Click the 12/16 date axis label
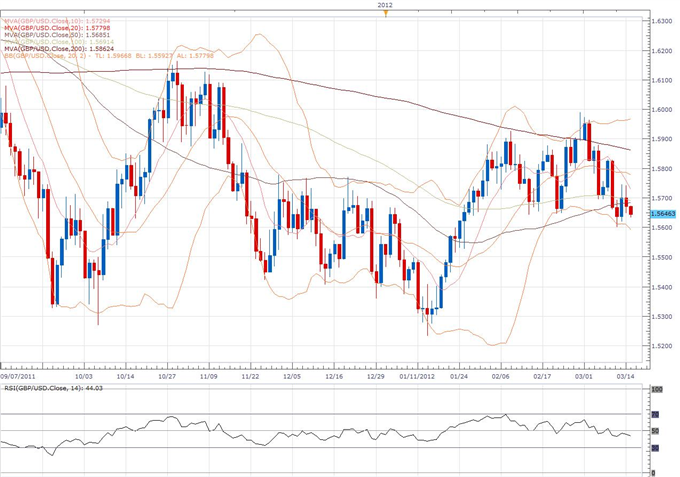Viewport: 680px width, 477px height. pos(334,376)
